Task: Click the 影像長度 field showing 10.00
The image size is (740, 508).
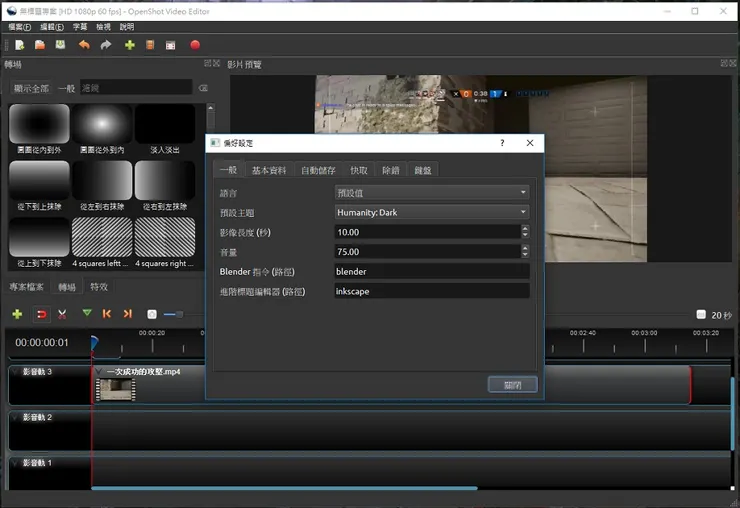Action: click(x=427, y=232)
